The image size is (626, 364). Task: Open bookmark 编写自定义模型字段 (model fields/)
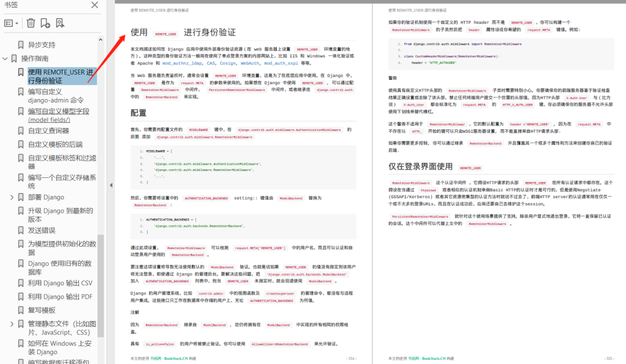click(59, 115)
